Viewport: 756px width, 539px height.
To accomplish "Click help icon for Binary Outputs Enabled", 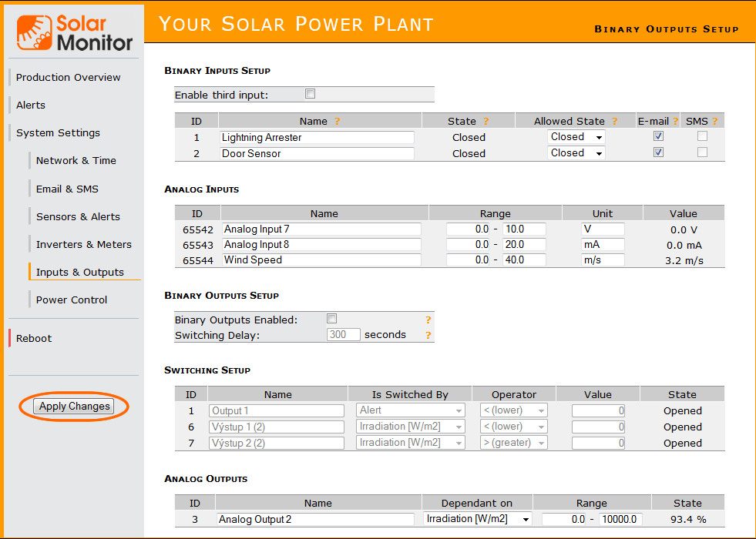I will click(428, 320).
